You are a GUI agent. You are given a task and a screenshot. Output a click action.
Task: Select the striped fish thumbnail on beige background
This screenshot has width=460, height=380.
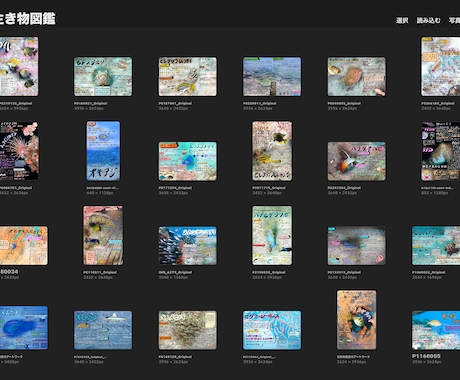tap(188, 76)
